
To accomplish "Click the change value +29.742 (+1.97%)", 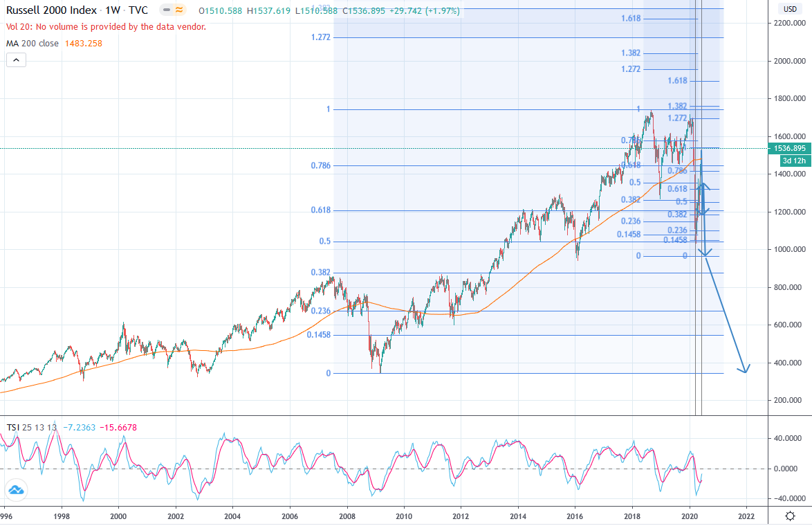I will tap(424, 11).
